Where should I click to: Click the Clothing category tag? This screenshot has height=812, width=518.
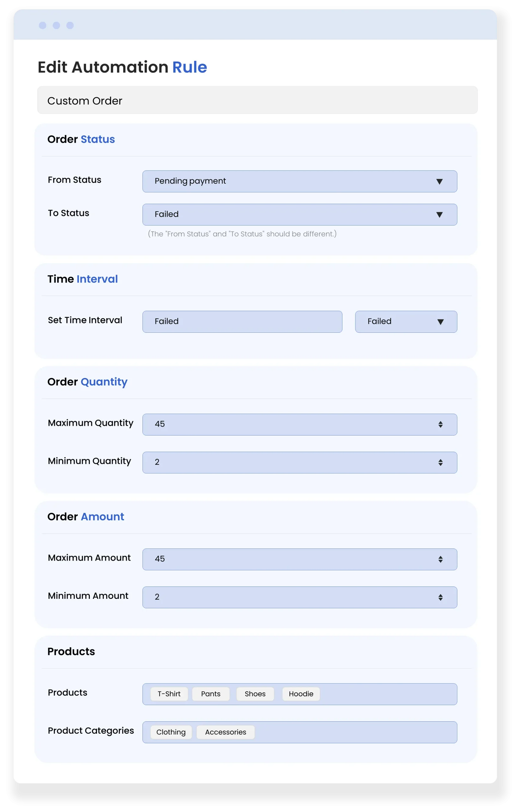[171, 732]
